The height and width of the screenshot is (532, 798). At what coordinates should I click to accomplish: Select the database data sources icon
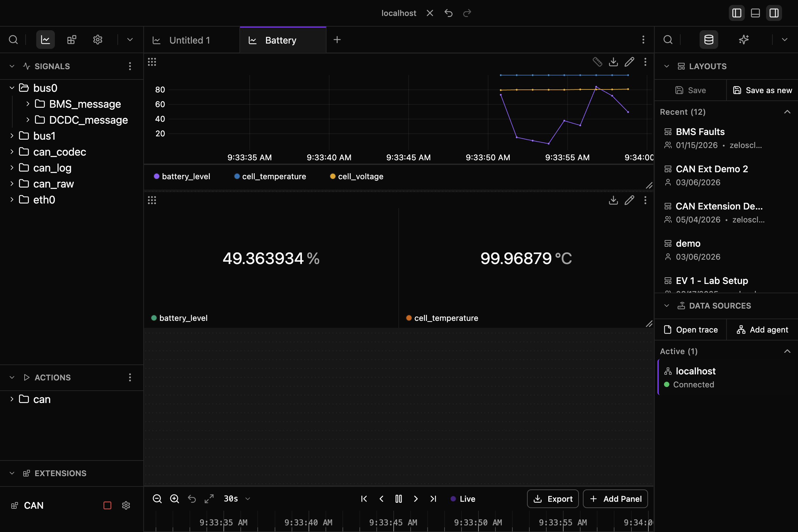pyautogui.click(x=709, y=40)
